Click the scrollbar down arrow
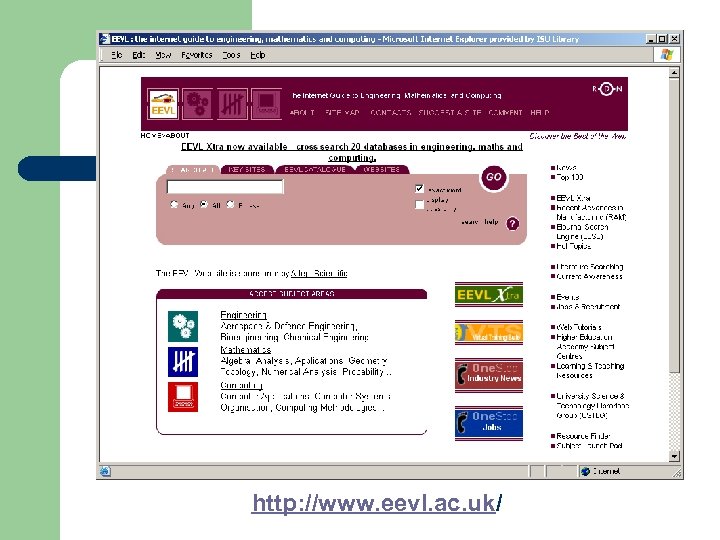This screenshot has width=720, height=540. coord(674,456)
